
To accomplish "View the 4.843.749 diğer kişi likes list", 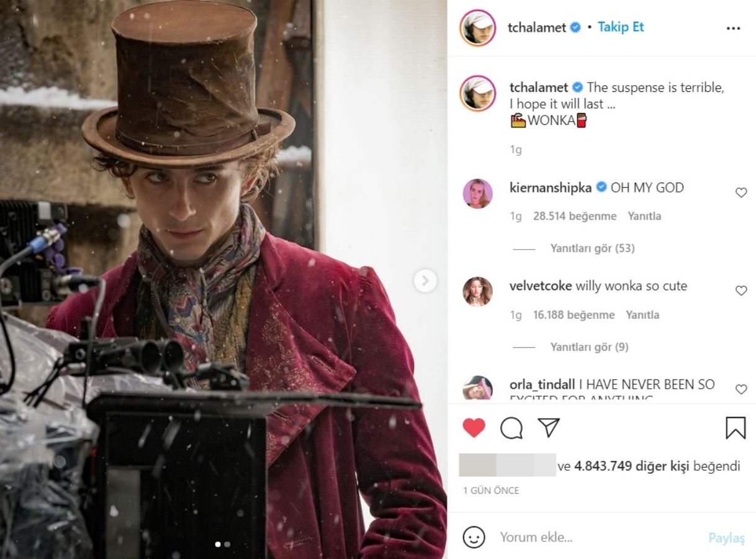I will pos(632,466).
